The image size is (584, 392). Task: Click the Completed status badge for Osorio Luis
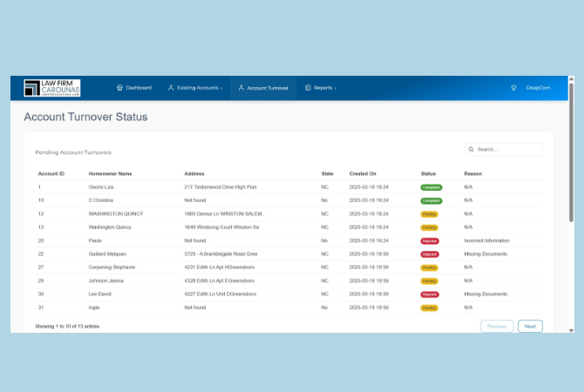coord(431,187)
